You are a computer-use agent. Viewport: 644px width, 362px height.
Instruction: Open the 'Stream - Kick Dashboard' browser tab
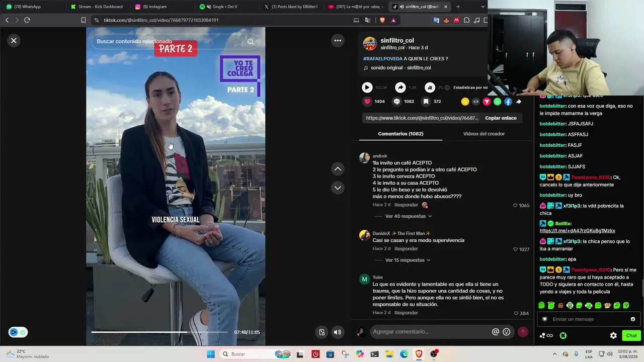98,7
